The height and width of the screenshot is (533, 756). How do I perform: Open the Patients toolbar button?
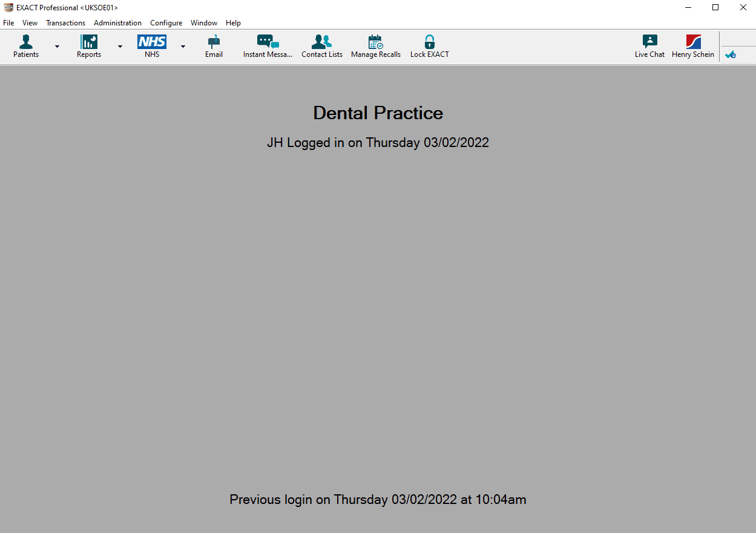pos(26,47)
